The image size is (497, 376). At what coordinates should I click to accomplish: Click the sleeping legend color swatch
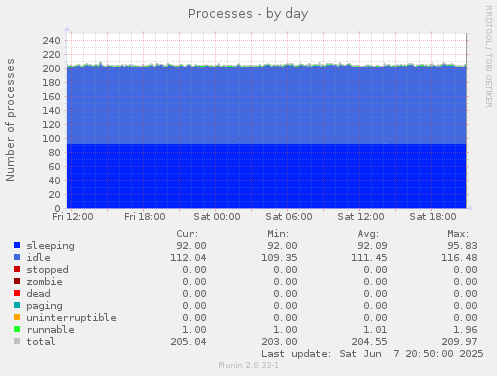pos(17,245)
